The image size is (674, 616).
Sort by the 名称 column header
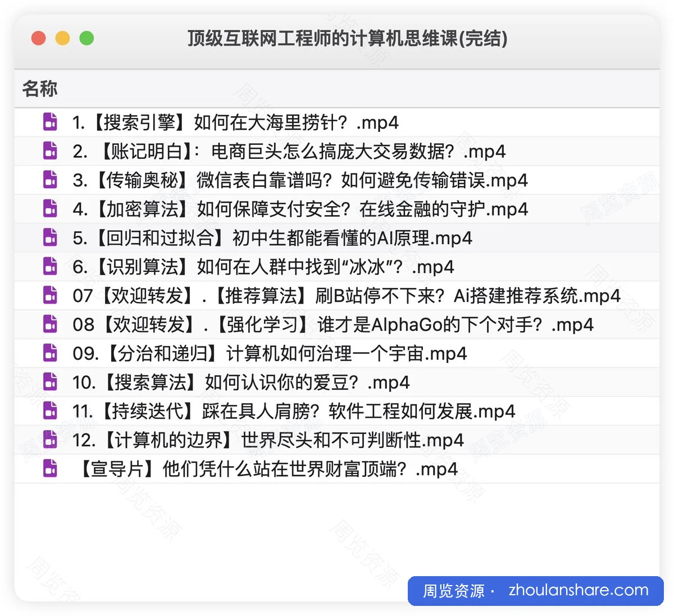click(337, 88)
